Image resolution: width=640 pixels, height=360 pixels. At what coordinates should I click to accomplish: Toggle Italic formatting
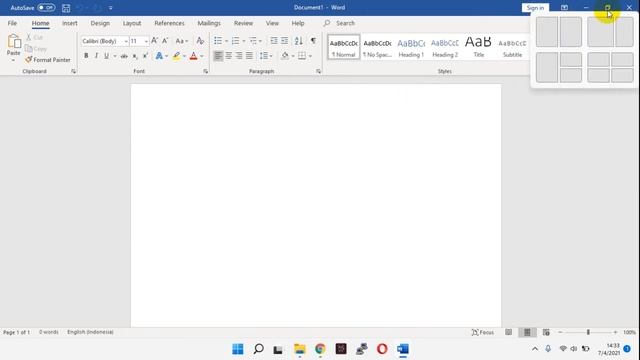(96, 56)
